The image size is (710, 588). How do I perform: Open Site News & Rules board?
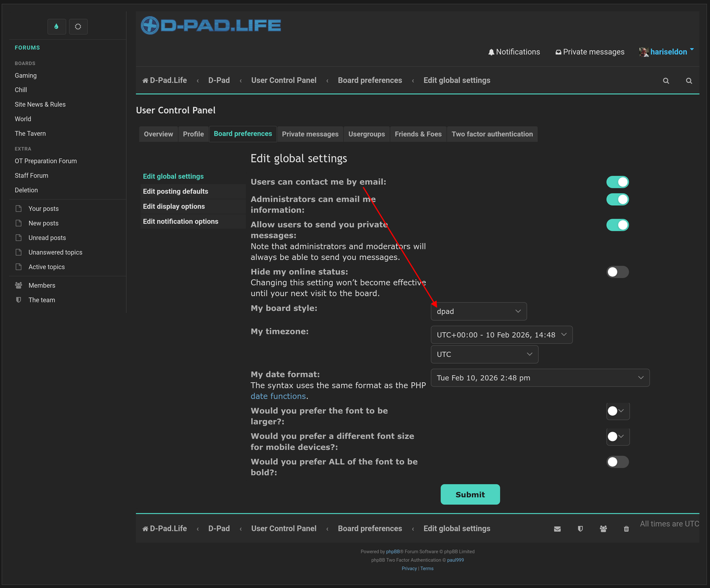point(40,104)
